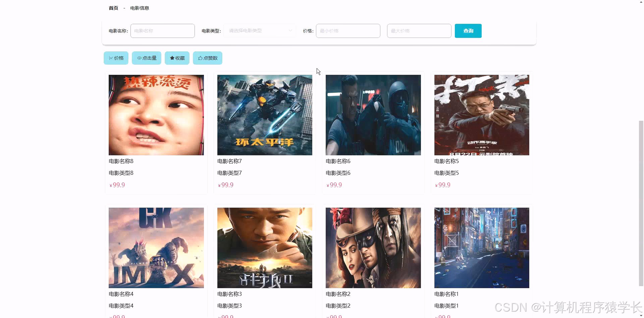Screen dimensions: 644x318
Task: Click the ¥99.9 price of 电影名称7
Action: point(226,185)
